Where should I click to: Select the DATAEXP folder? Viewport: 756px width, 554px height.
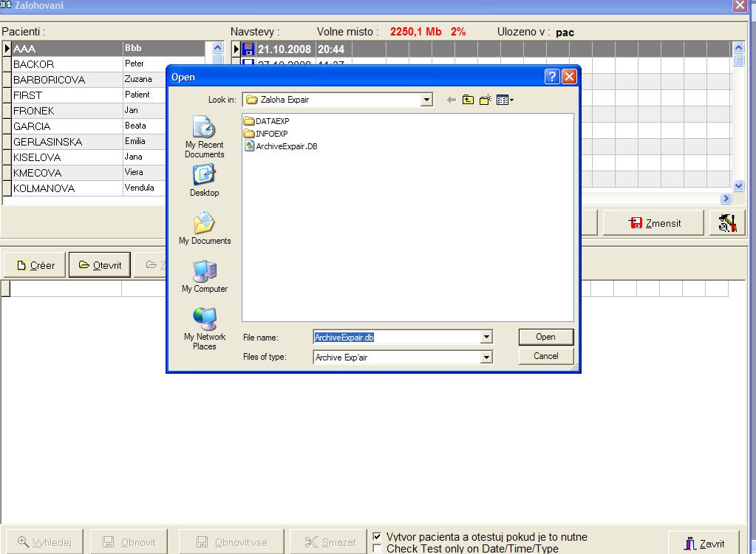tap(267, 121)
